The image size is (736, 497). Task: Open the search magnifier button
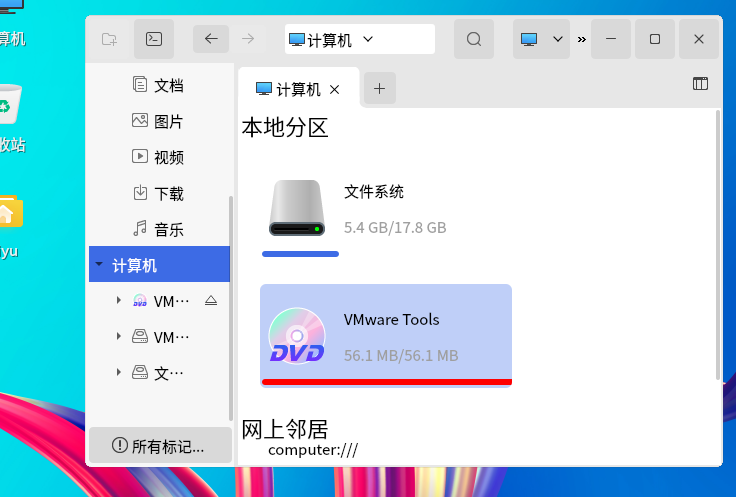[x=474, y=39]
